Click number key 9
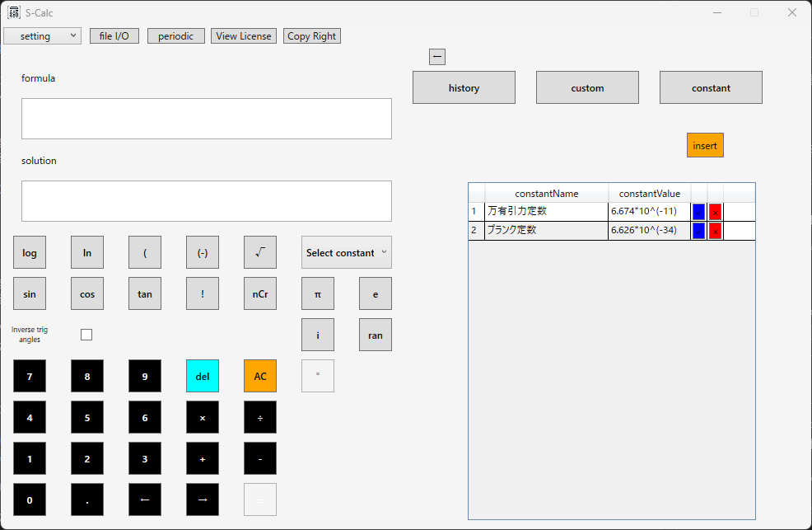This screenshot has height=530, width=812. (145, 376)
